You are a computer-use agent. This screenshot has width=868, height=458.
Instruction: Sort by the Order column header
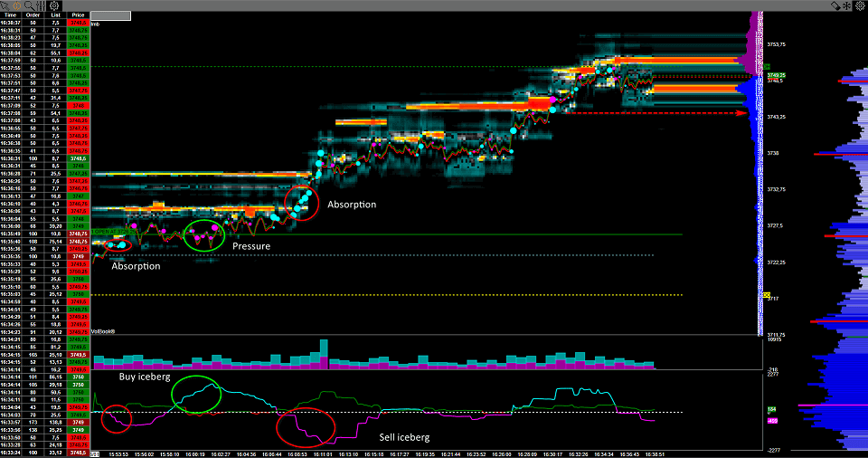(x=33, y=14)
